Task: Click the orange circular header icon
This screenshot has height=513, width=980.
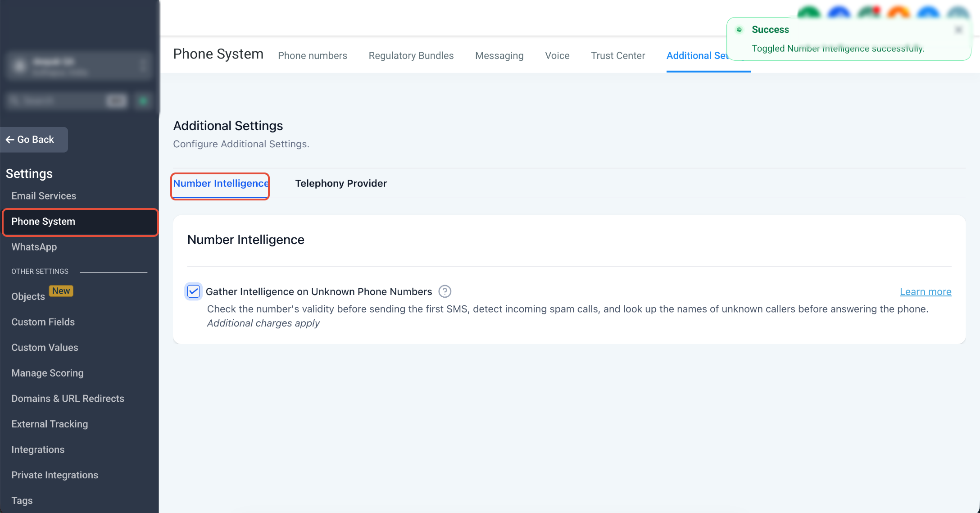Action: pyautogui.click(x=898, y=13)
